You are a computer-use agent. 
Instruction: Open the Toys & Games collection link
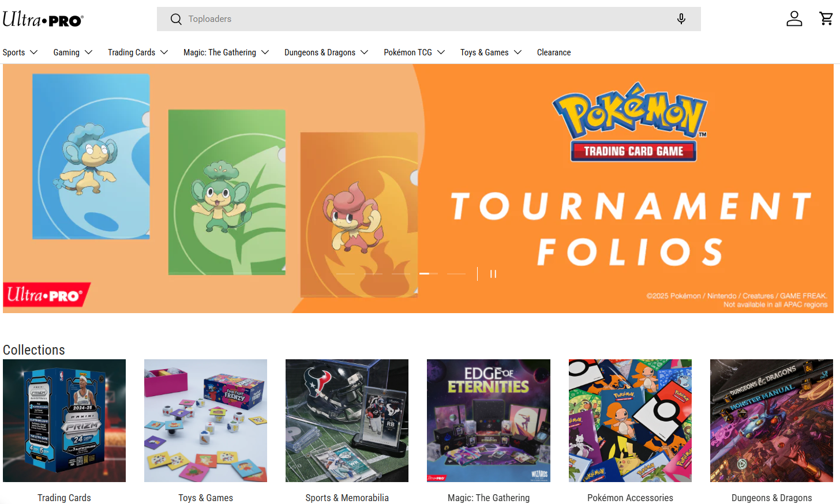205,497
